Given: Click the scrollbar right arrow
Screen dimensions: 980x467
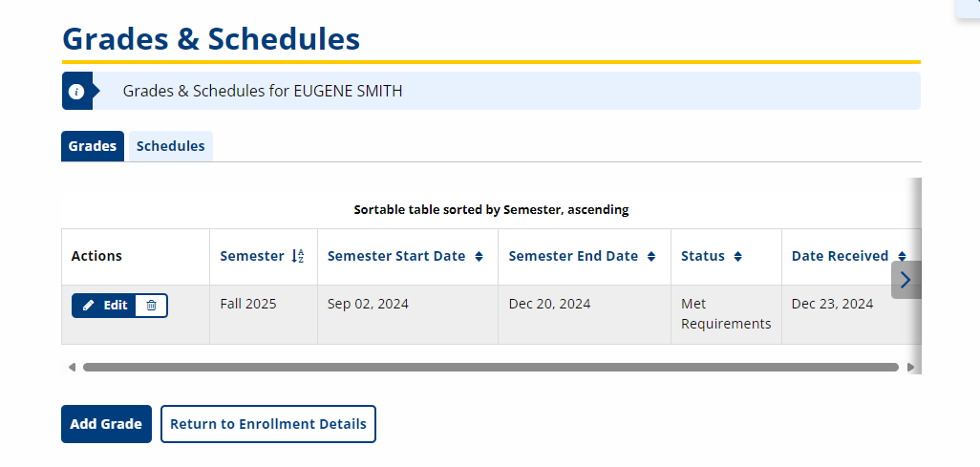Looking at the screenshot, I should coord(910,367).
